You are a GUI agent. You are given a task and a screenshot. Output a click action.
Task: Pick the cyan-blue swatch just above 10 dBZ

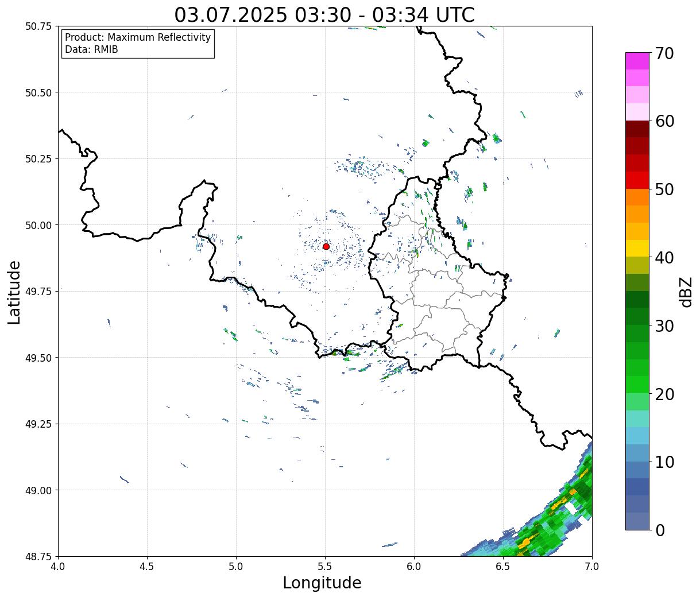(x=637, y=453)
